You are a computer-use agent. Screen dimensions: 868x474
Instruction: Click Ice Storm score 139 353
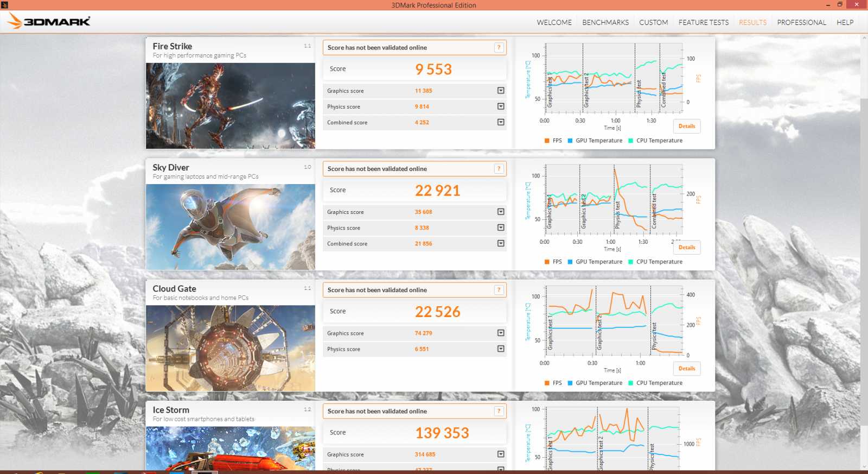click(442, 433)
